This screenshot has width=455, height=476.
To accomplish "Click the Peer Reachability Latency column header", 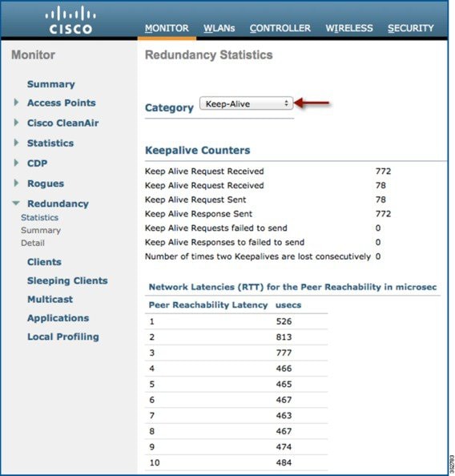I will coord(208,305).
